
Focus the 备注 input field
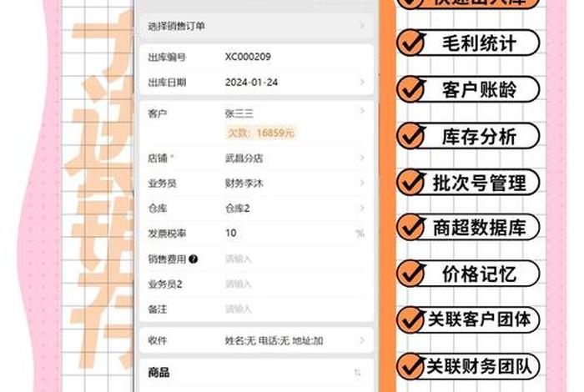point(295,309)
